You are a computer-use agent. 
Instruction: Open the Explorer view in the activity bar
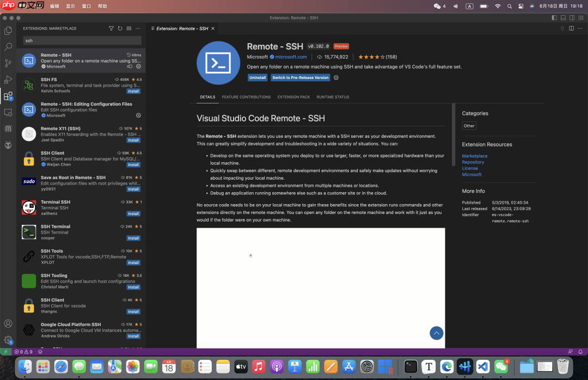pyautogui.click(x=8, y=31)
